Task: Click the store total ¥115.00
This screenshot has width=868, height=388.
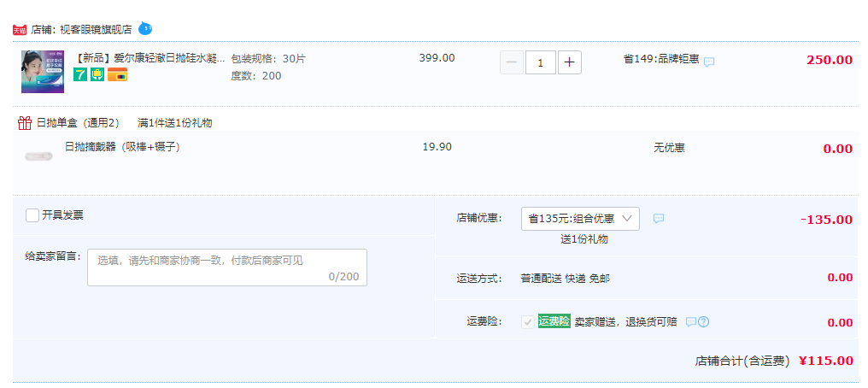Action: coord(826,361)
